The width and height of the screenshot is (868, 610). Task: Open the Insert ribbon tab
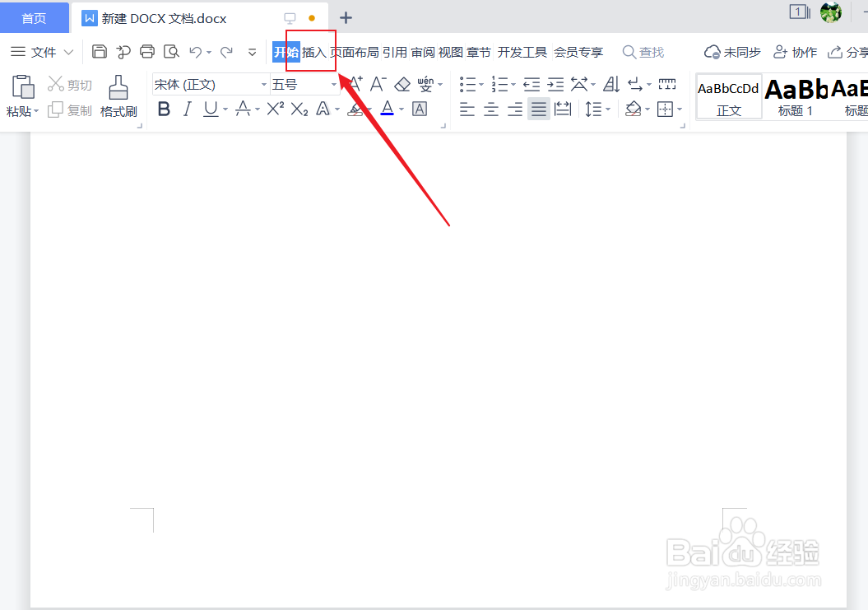point(313,52)
